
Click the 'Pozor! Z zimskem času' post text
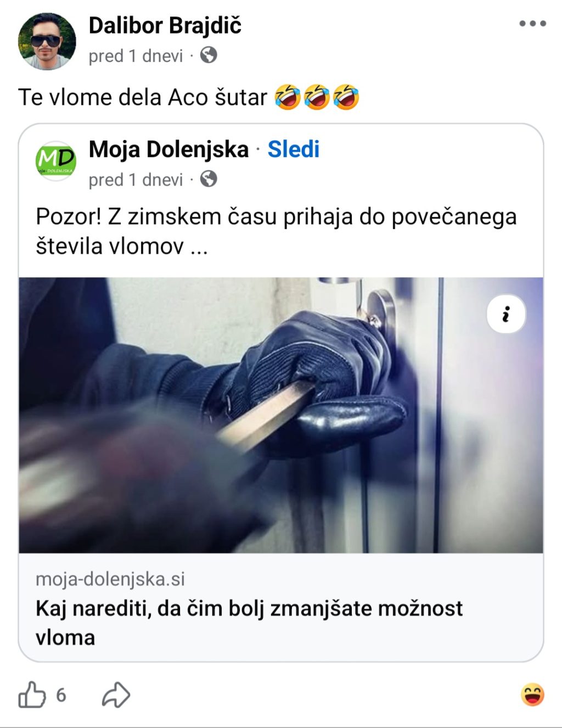coord(276,231)
